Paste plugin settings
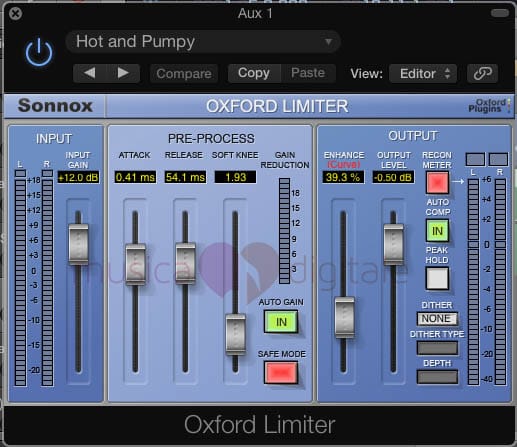 coord(308,73)
